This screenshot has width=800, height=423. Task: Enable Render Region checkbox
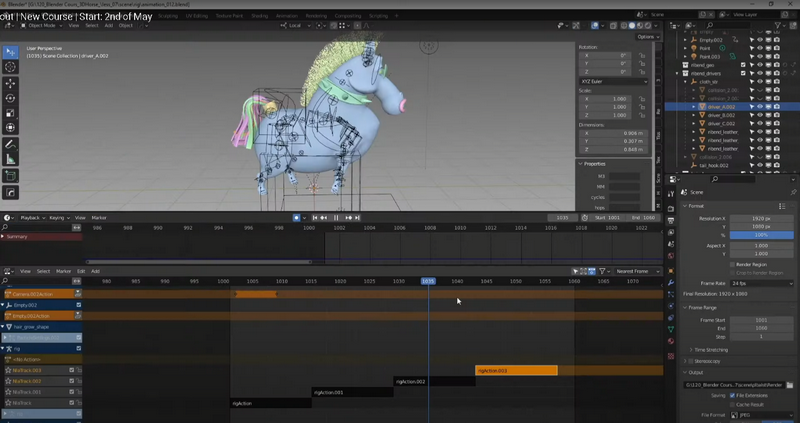[733, 264]
